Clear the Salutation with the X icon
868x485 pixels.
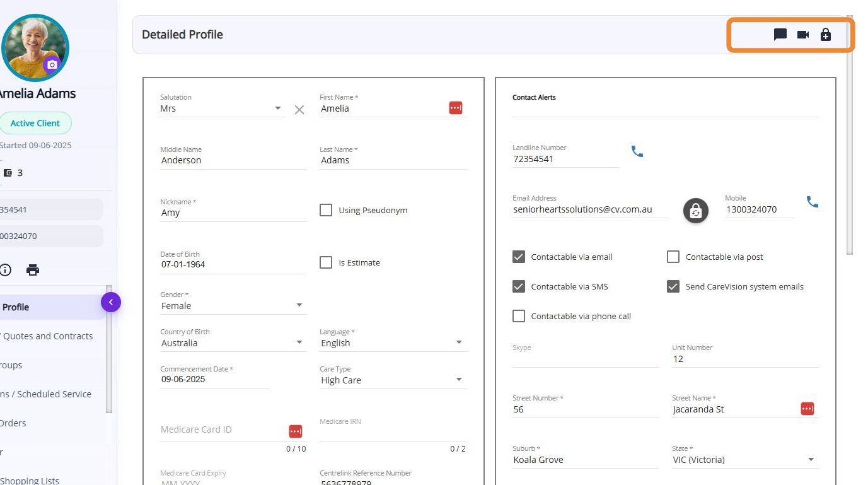(299, 110)
